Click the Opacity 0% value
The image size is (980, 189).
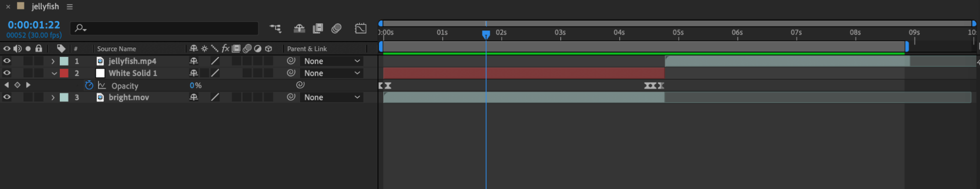coord(196,85)
